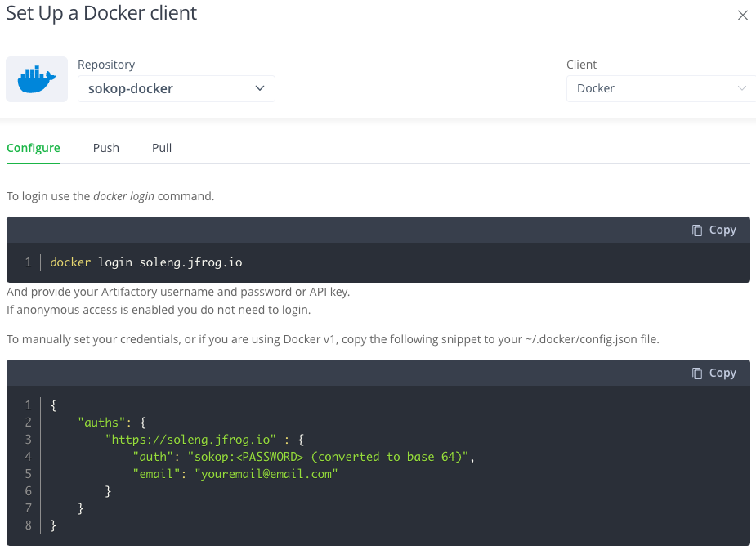Click the 'To manually set your credentials' paragraph
This screenshot has height=550, width=756.
[x=333, y=339]
